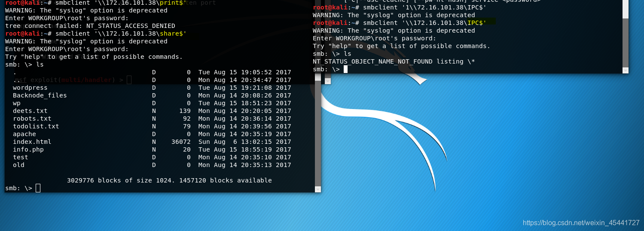Click the highlighted IPC$ text
Image resolution: width=644 pixels, height=231 pixels.
point(477,23)
